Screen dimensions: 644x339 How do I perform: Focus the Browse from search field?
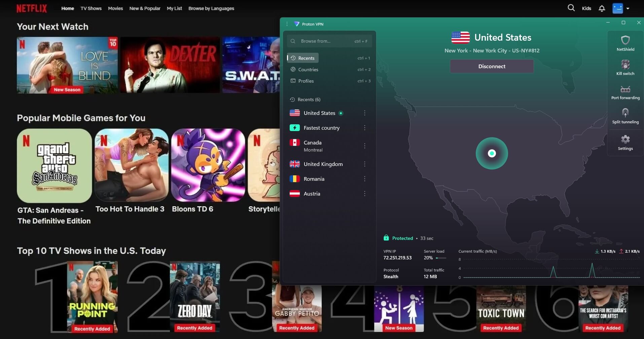[x=329, y=41]
